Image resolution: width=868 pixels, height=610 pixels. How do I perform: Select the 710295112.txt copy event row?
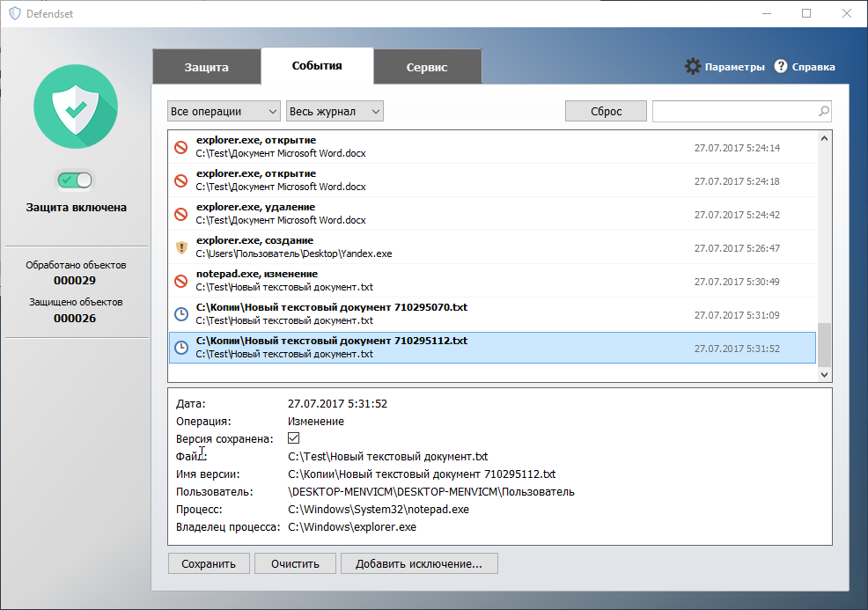492,348
